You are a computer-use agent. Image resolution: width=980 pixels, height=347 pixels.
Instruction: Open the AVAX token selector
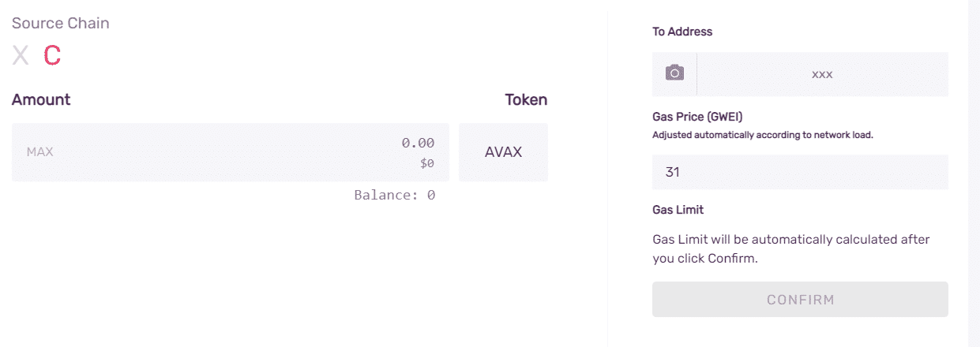(503, 152)
